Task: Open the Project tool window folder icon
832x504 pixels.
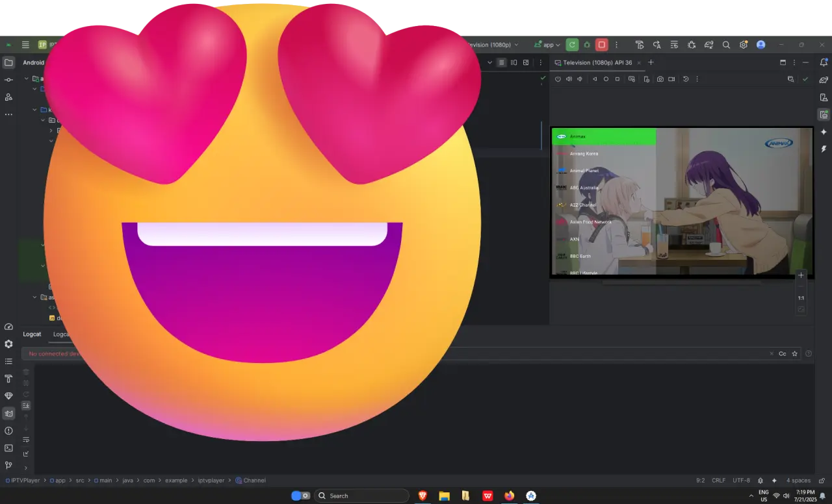Action: coord(8,62)
